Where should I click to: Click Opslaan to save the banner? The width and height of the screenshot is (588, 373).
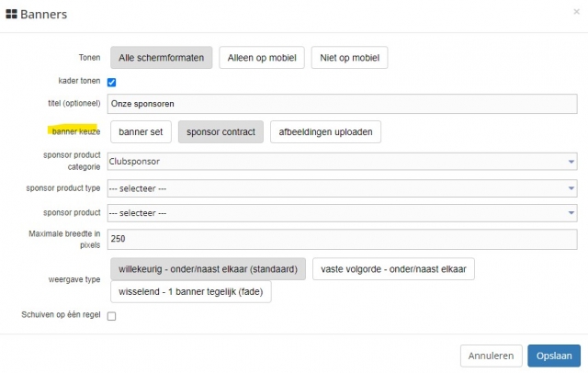click(554, 356)
